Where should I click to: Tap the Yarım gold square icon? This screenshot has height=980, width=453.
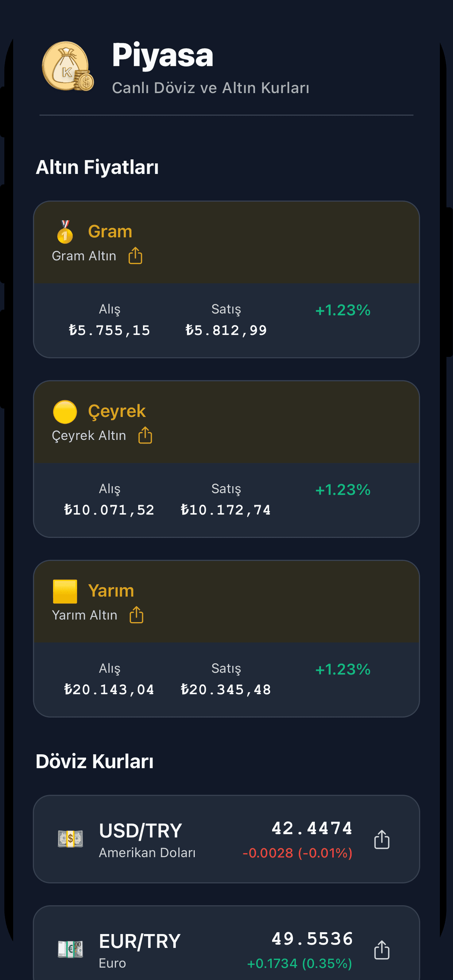point(65,591)
